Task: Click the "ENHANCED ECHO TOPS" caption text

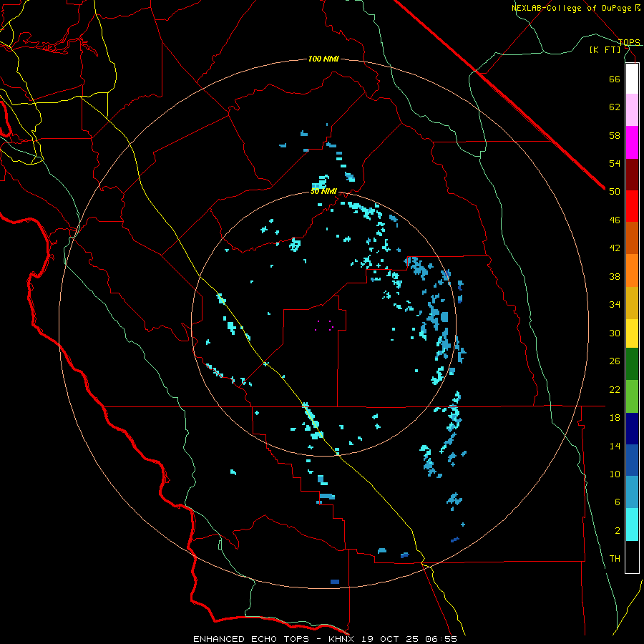Action: (251, 639)
